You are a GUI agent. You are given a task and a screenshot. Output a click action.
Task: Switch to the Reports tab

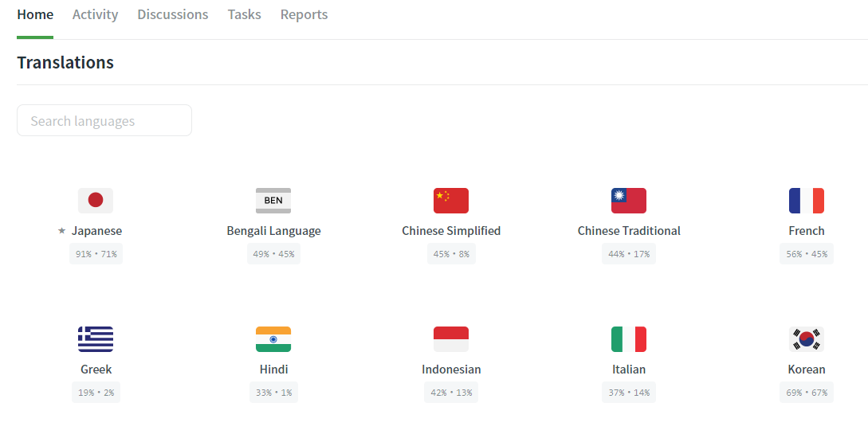pos(304,14)
